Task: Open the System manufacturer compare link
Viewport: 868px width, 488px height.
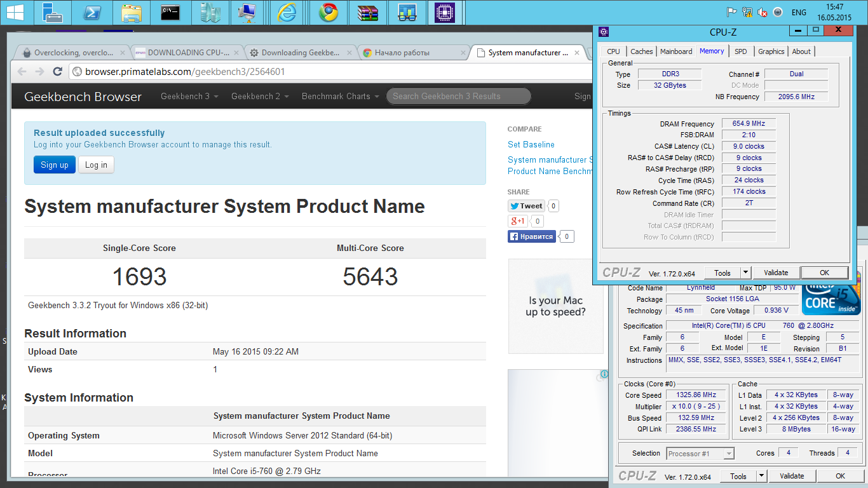Action: pos(550,165)
